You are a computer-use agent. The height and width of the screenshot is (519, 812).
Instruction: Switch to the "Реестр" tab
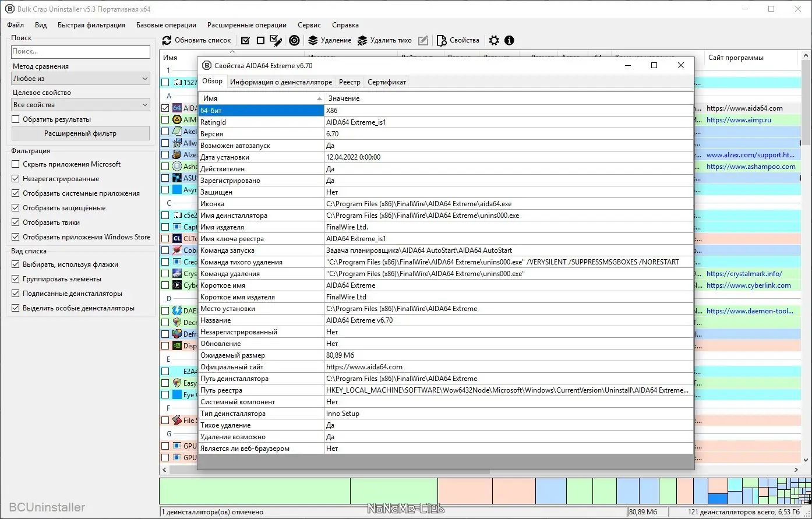pos(349,82)
